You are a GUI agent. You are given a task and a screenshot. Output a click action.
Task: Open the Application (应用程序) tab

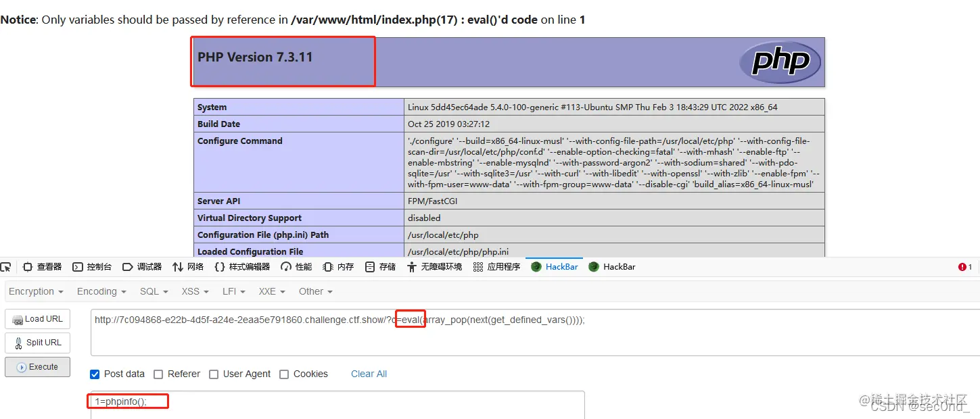click(x=496, y=267)
